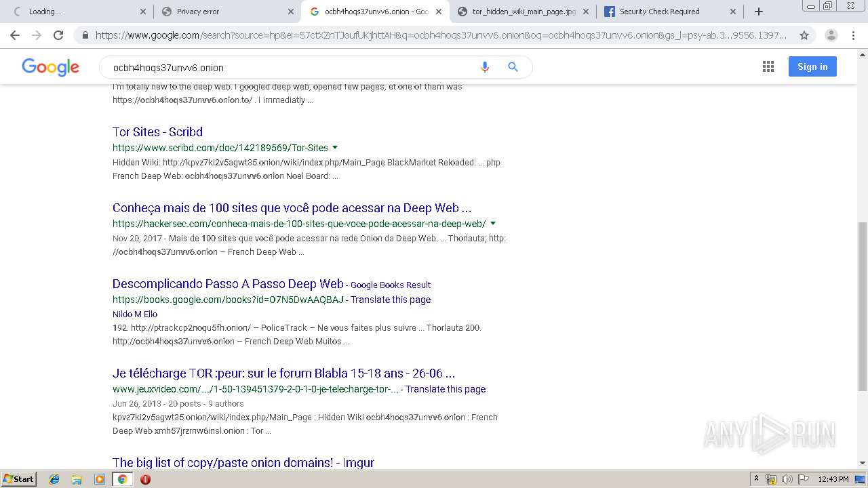The height and width of the screenshot is (488, 868).
Task: Bookmark this page with the star
Action: tap(804, 35)
